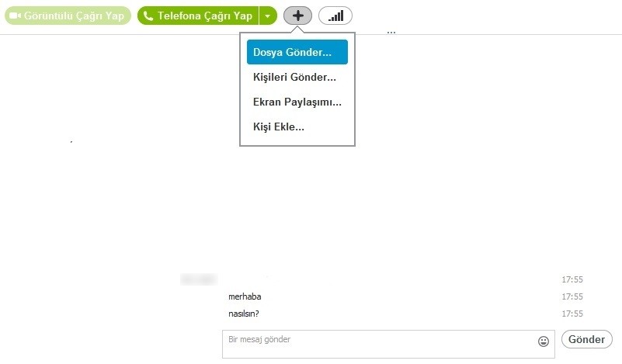The height and width of the screenshot is (364, 622).
Task: Select the merhaba chat message
Action: pos(245,296)
